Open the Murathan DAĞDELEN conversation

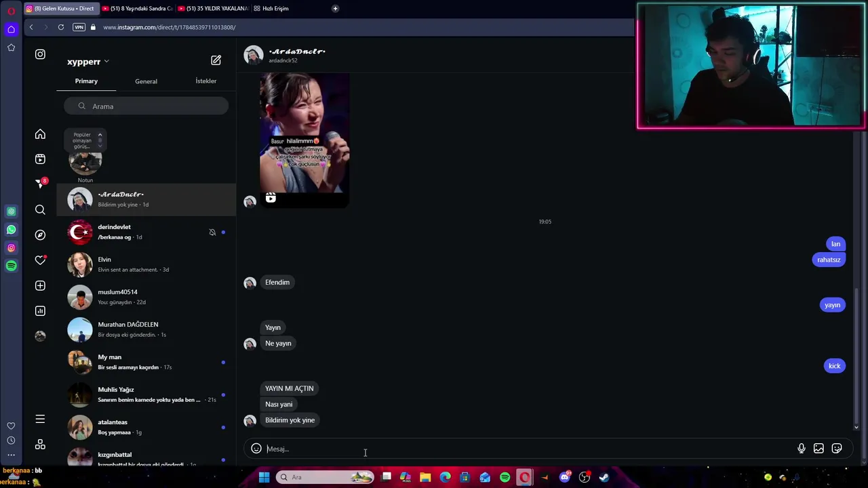pos(146,329)
